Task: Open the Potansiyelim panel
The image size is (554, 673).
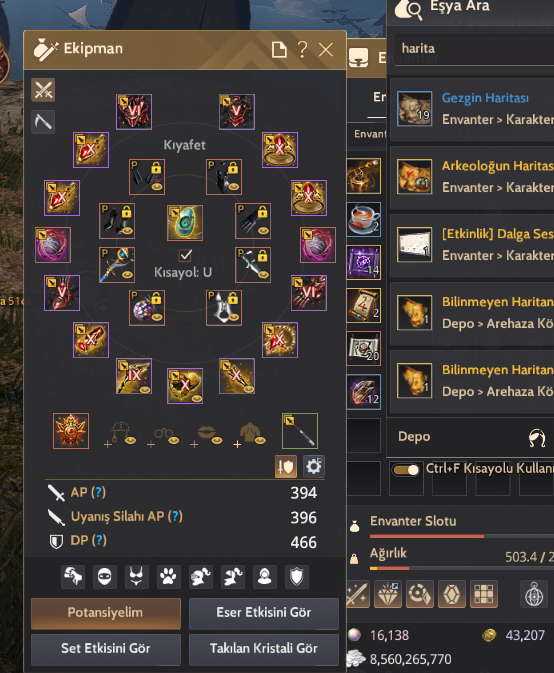Action: pyautogui.click(x=106, y=613)
